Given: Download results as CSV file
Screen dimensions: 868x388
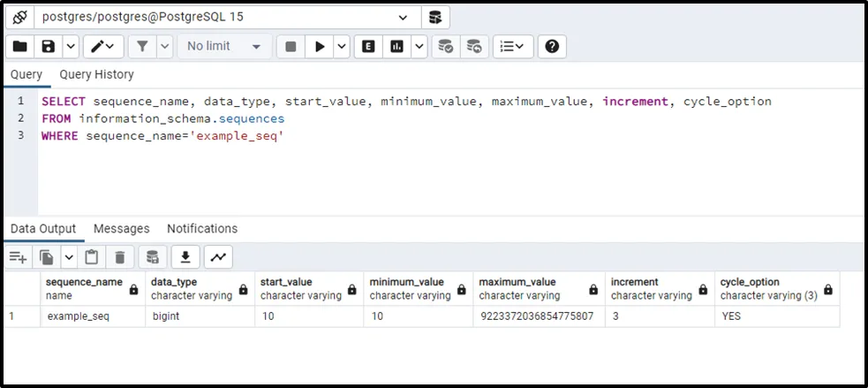Looking at the screenshot, I should point(185,257).
